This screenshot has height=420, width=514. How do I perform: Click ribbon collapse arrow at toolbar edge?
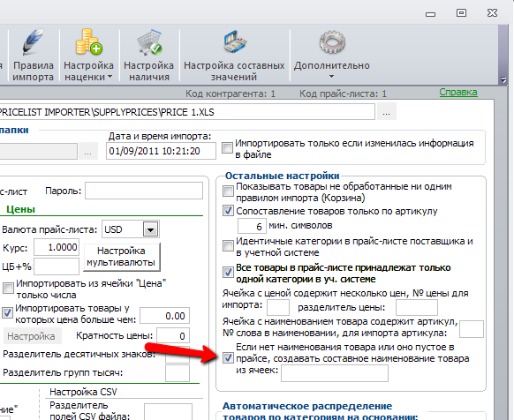503,79
